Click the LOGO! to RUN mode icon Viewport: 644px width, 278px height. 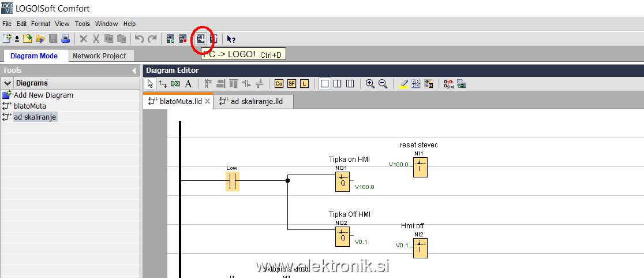pyautogui.click(x=170, y=39)
